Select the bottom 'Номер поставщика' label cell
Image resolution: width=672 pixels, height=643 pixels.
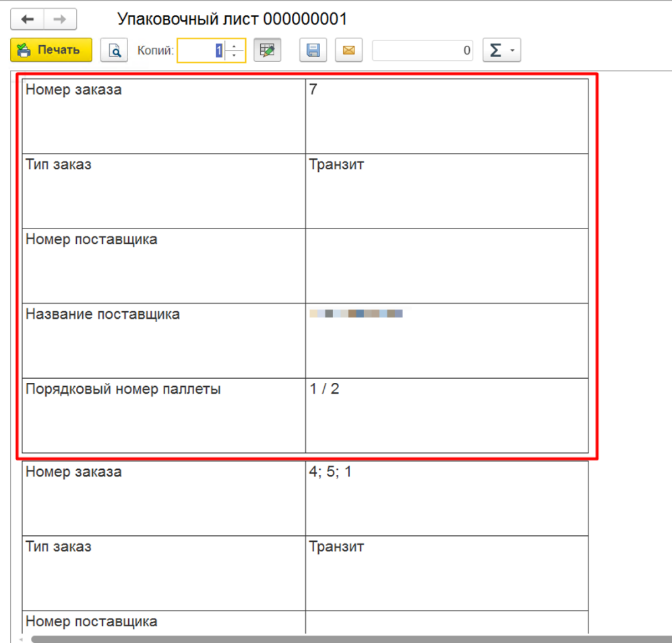pos(164,622)
